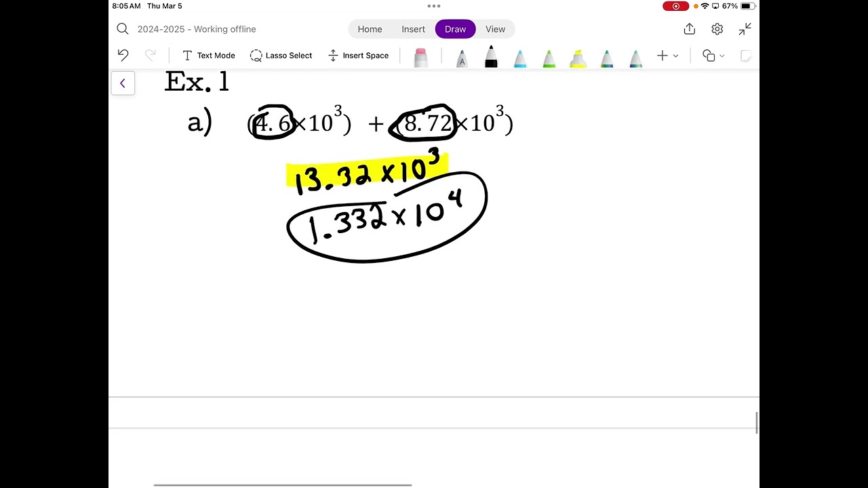Click the grayed-out redo arrow
This screenshot has height=488, width=868.
pos(151,56)
